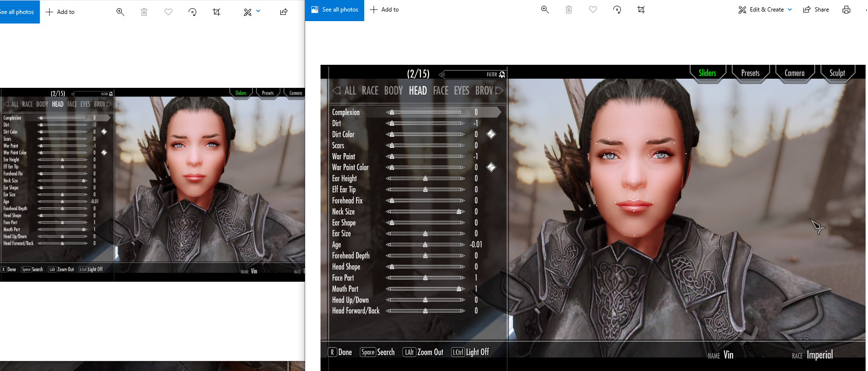868x371 pixels.
Task: Select the Presets tab in the right photo
Action: [x=750, y=73]
